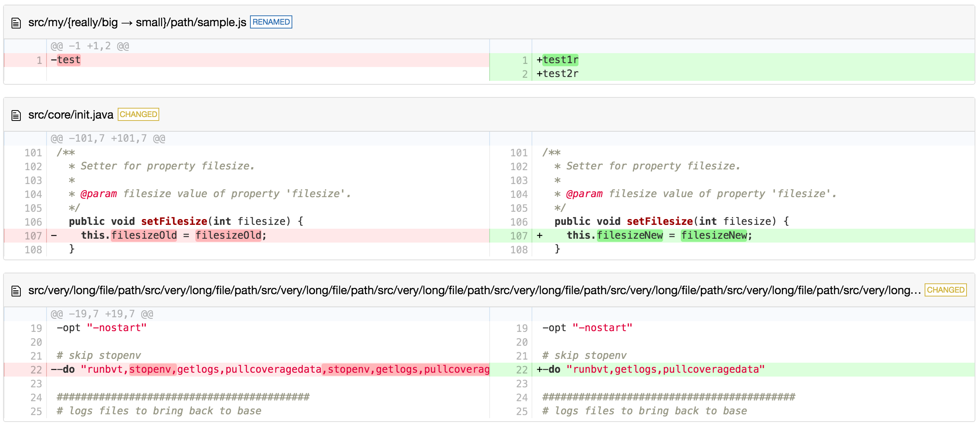Image resolution: width=980 pixels, height=427 pixels.
Task: Click the RENAMED tag badge
Action: (271, 22)
